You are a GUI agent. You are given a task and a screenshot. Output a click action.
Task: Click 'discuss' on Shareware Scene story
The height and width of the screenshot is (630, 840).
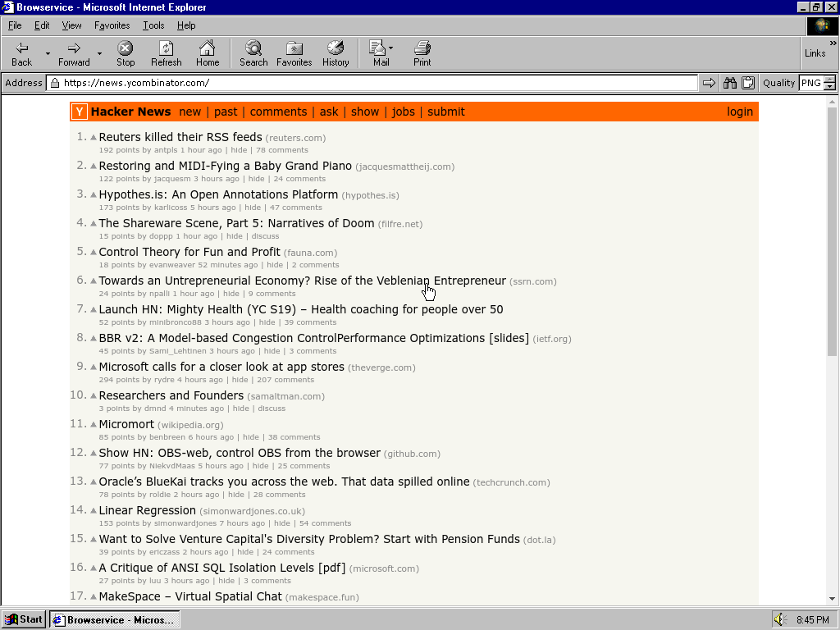coord(265,236)
